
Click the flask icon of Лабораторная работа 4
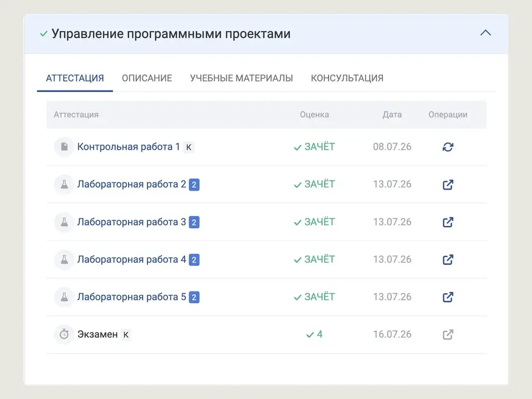coord(64,259)
